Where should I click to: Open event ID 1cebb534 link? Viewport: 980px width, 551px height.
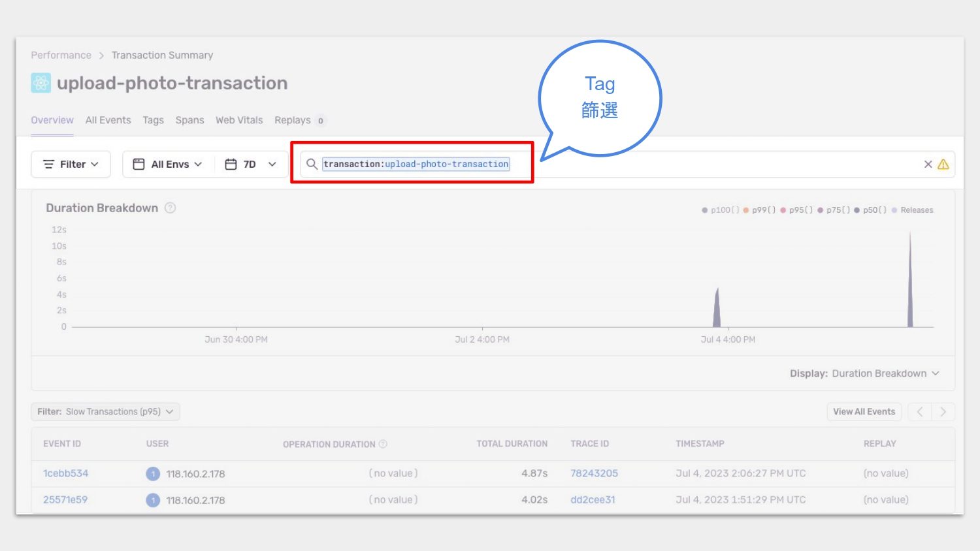point(65,473)
